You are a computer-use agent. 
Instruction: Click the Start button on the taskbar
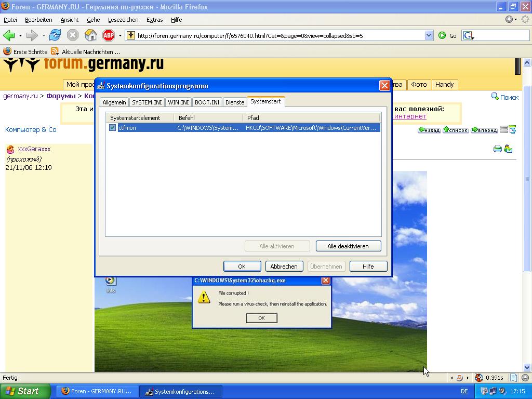(x=25, y=391)
